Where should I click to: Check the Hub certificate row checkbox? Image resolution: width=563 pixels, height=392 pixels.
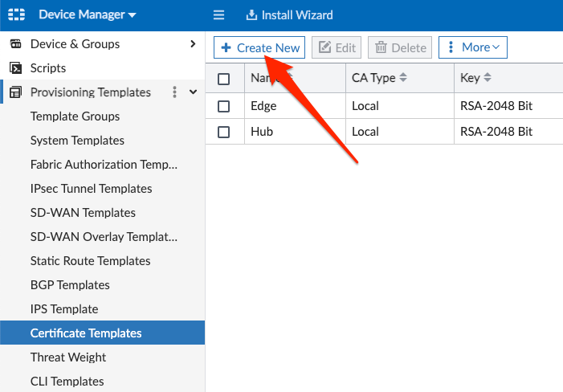[x=224, y=132]
